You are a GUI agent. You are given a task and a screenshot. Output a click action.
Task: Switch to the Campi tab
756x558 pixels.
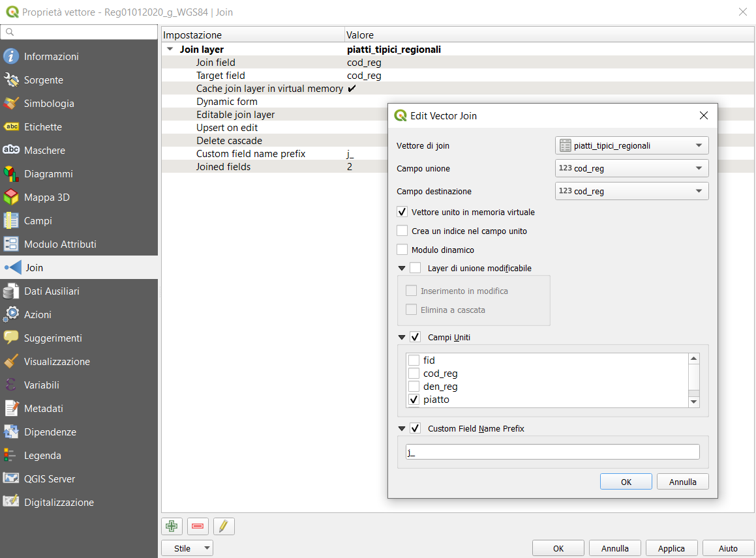(38, 221)
